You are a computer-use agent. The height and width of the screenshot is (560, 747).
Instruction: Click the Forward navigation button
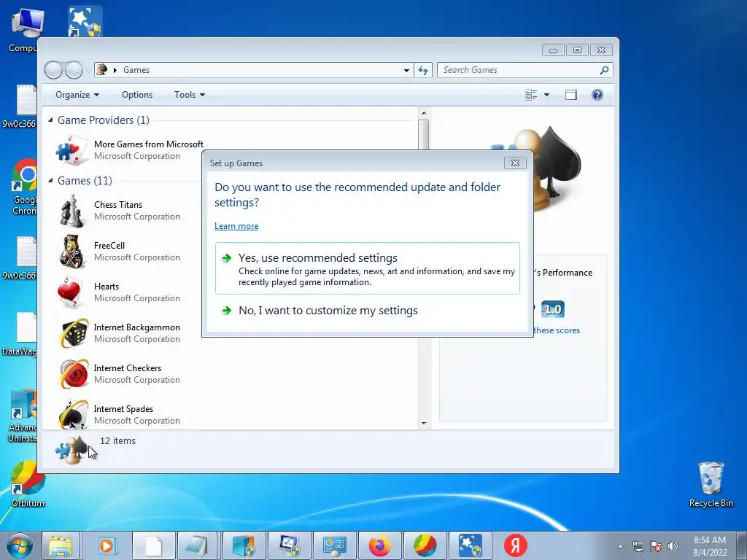click(74, 70)
